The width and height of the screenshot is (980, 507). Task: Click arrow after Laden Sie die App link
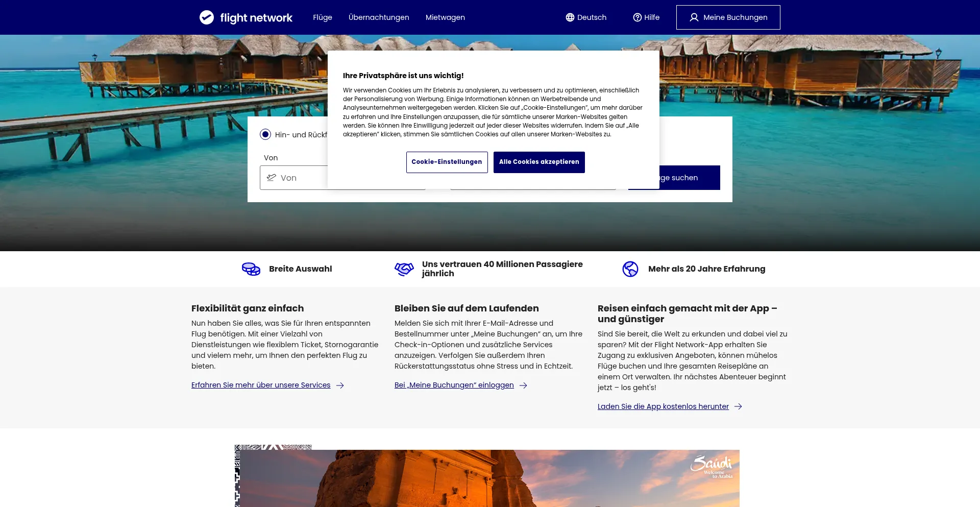click(x=738, y=407)
